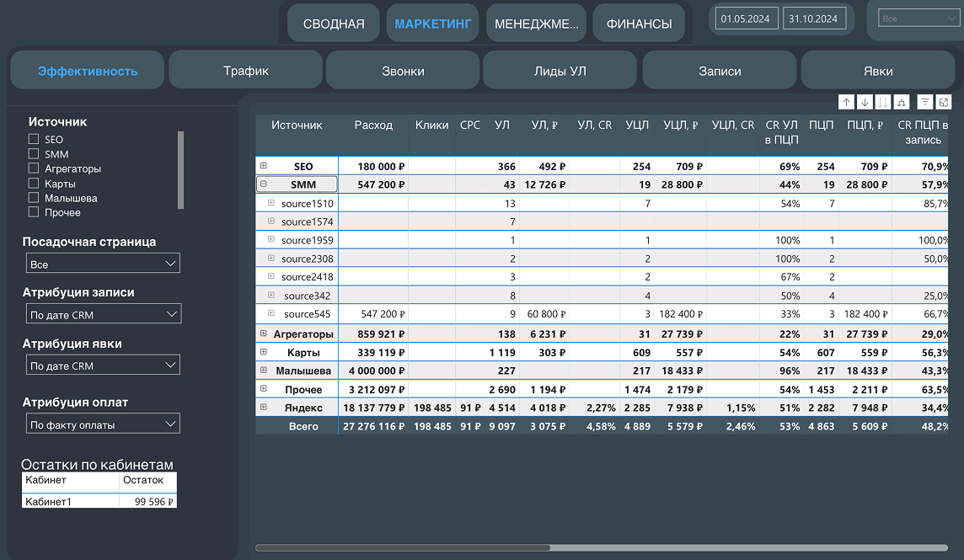Click the drill down arrow icon
This screenshot has width=964, height=560.
[x=865, y=102]
